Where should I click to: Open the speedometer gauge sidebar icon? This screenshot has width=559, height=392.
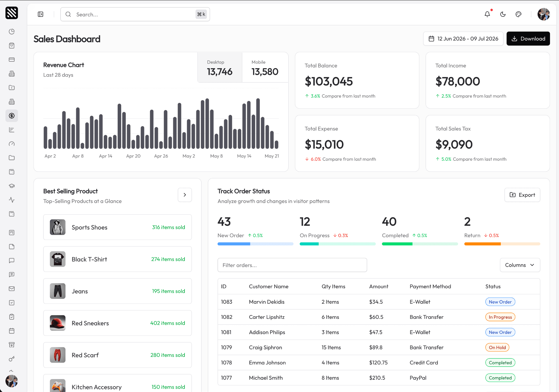(x=12, y=144)
